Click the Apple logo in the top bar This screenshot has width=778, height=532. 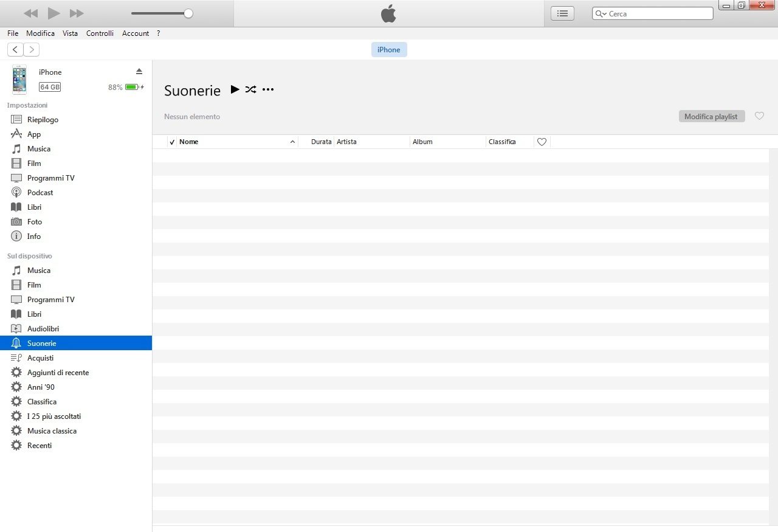(x=388, y=13)
